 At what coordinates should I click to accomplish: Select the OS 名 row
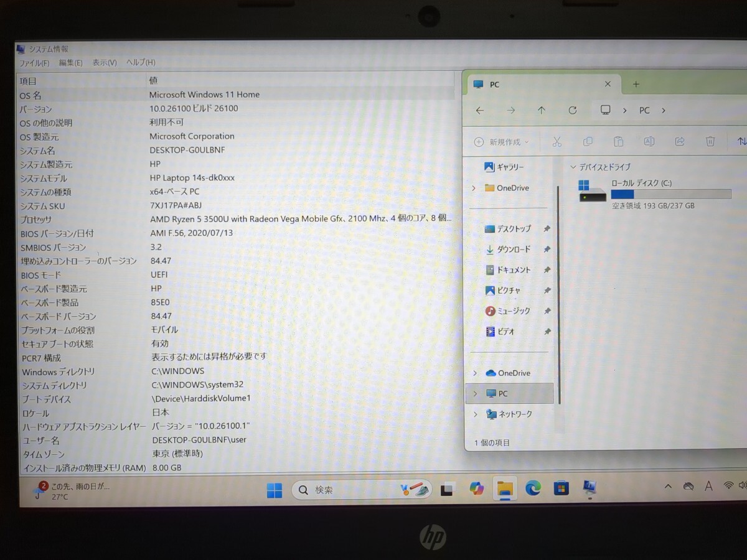[x=236, y=95]
